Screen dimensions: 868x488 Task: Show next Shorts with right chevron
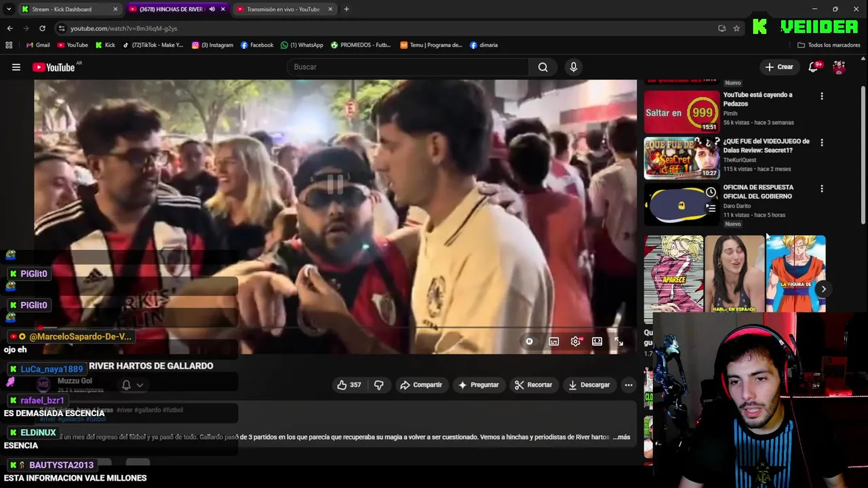click(x=823, y=289)
